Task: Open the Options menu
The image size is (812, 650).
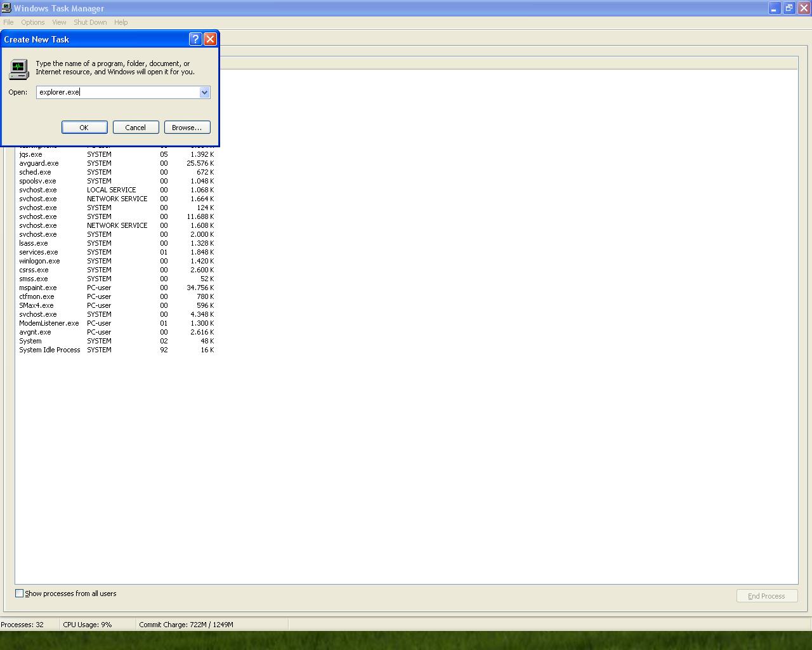Action: click(33, 22)
